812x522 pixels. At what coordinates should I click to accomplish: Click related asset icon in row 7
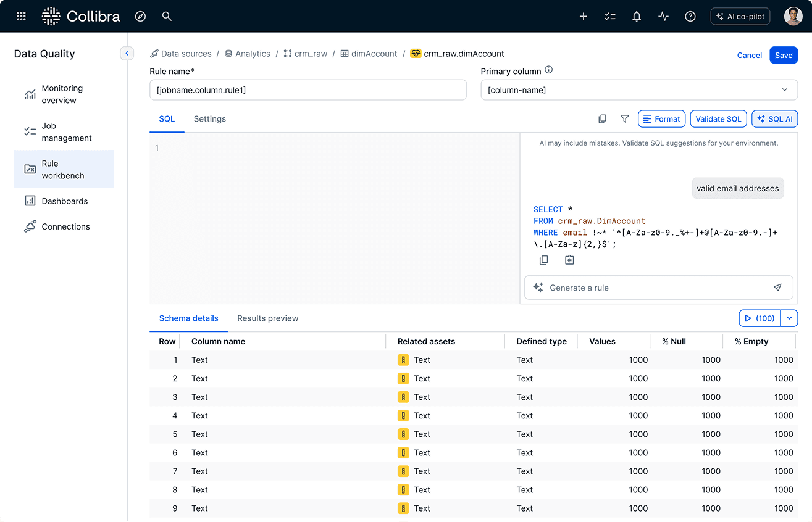403,471
